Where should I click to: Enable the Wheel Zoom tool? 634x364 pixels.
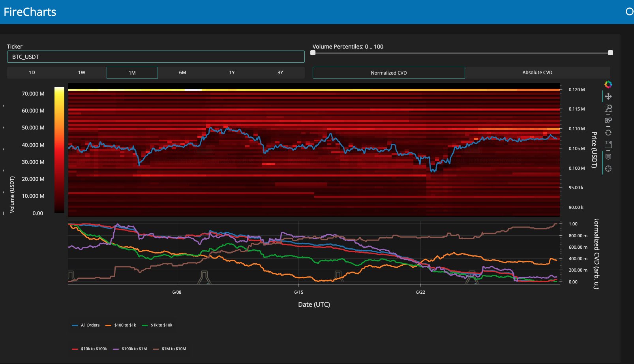[608, 120]
